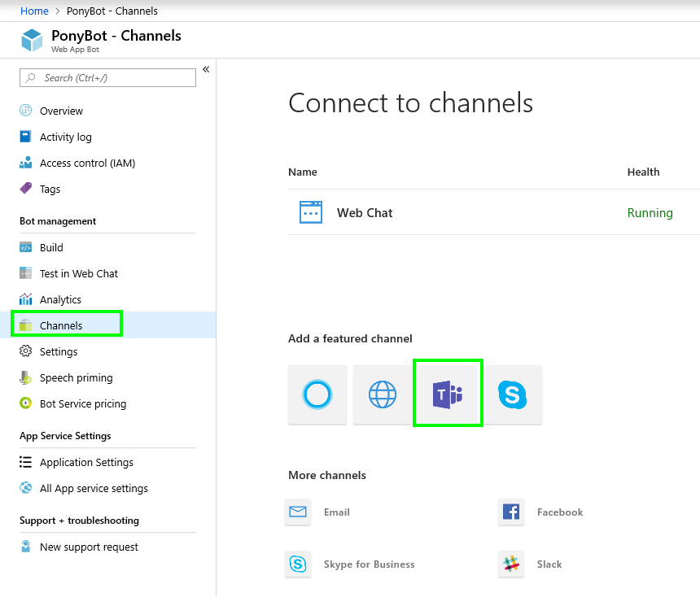Viewport: 700px width, 597px height.
Task: Click the Facebook channel icon
Action: pos(511,512)
